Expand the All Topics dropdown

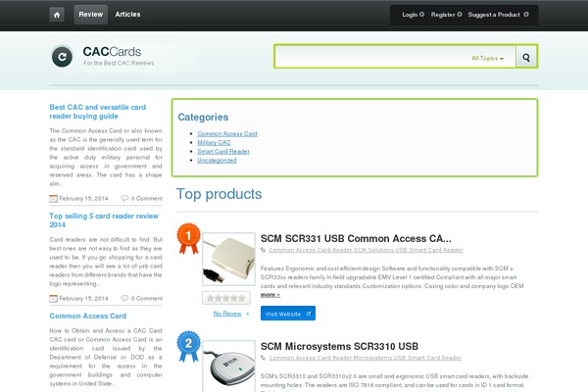(x=487, y=59)
